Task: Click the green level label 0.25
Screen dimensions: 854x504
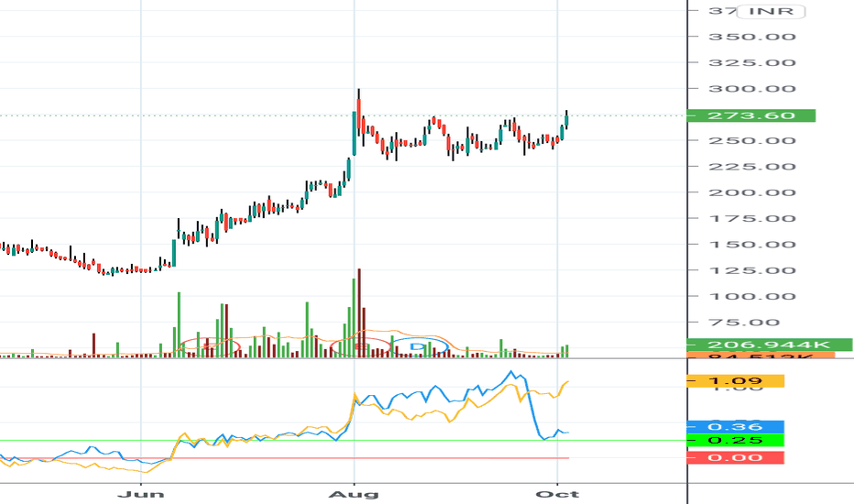Action: click(735, 440)
